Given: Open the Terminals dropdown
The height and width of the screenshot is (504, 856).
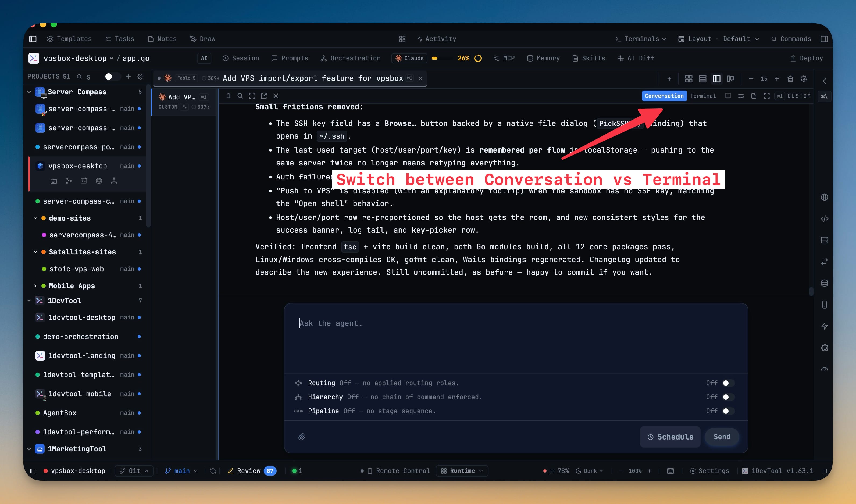Looking at the screenshot, I should pos(641,39).
